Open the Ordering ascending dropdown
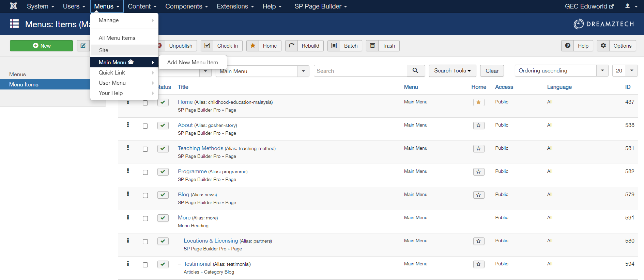Viewport: 644px width, 280px height. (x=562, y=71)
